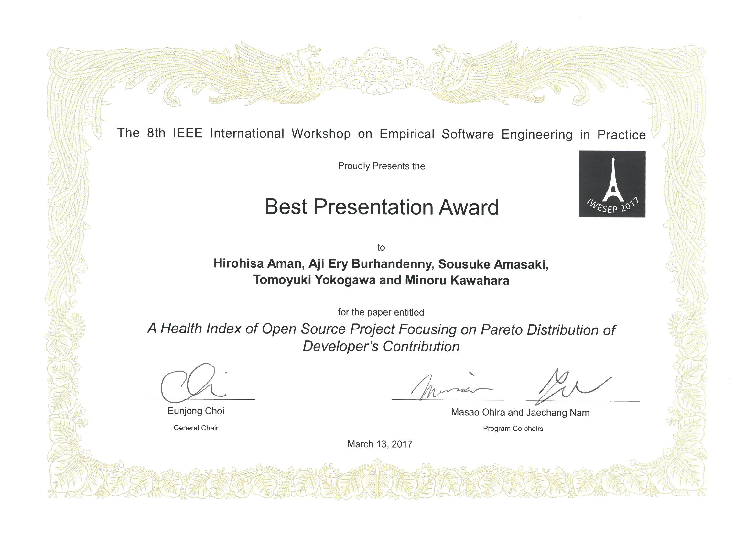
Task: Click the paper title line 'A Health Index of Open Source Project'
Action: click(381, 329)
